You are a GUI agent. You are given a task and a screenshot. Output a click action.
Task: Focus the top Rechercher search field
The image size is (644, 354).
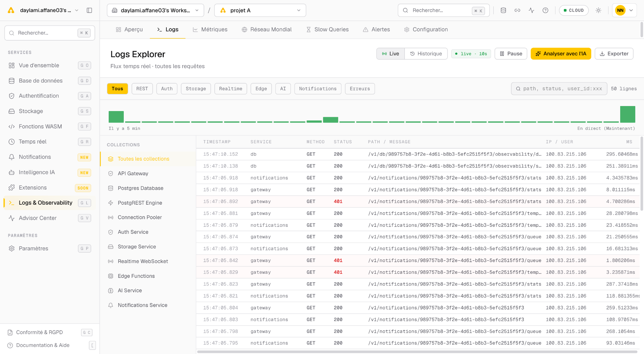[443, 10]
